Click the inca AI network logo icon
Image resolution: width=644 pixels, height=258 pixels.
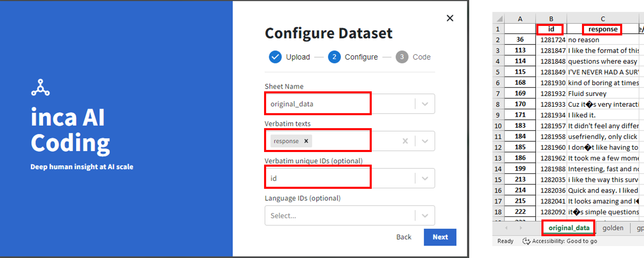[x=41, y=88]
